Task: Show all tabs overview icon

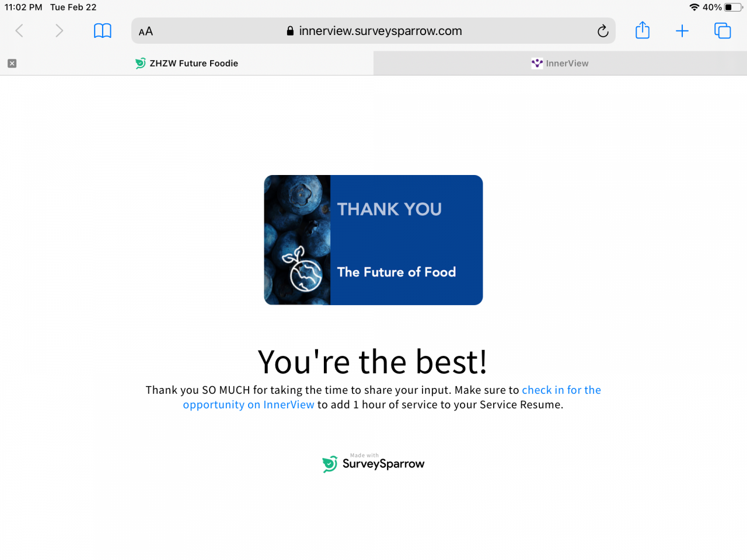Action: (722, 31)
